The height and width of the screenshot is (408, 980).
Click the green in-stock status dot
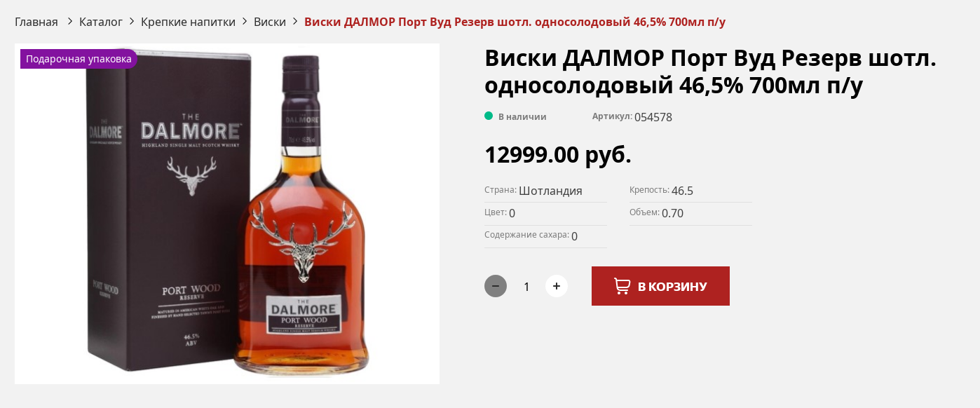pos(489,116)
